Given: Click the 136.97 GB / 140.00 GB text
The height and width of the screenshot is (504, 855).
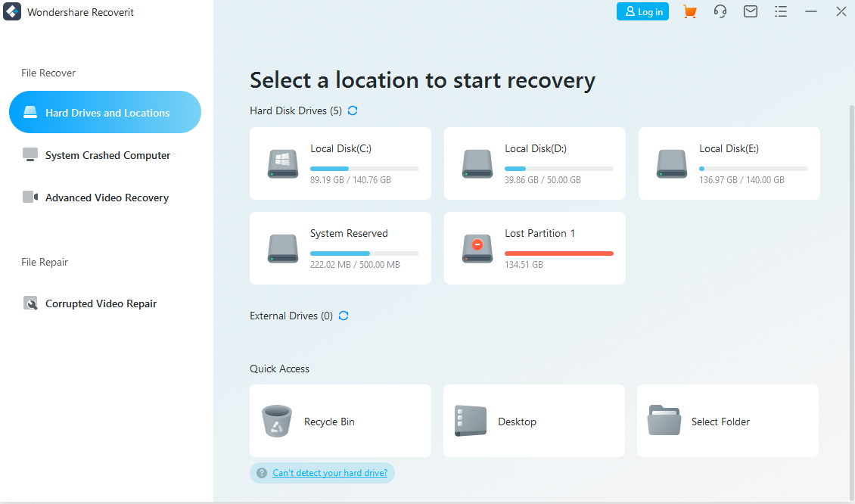Looking at the screenshot, I should (742, 180).
